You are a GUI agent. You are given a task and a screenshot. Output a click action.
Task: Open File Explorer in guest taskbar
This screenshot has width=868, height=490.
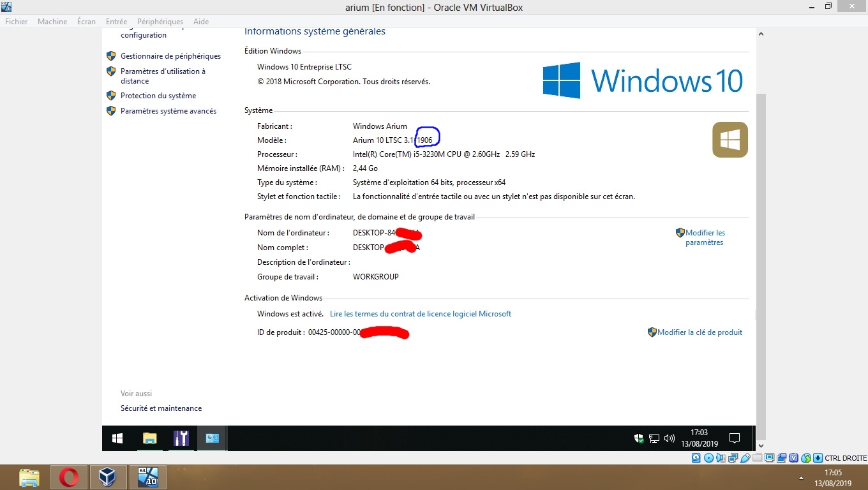[x=149, y=438]
